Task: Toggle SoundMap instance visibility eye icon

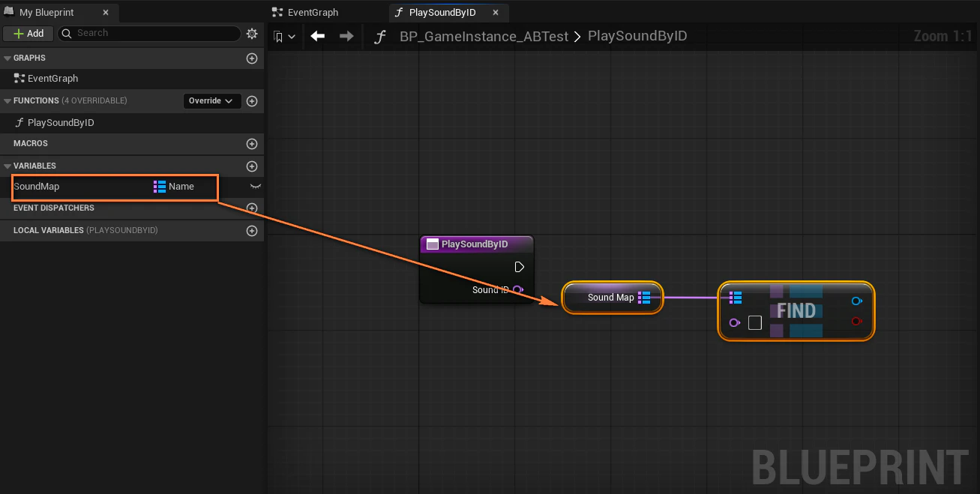Action: coord(255,186)
